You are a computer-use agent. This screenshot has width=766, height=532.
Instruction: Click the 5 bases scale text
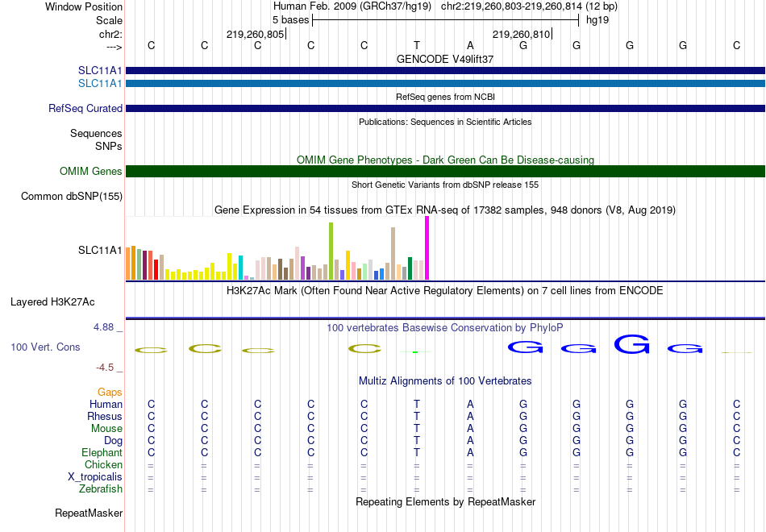pos(290,20)
